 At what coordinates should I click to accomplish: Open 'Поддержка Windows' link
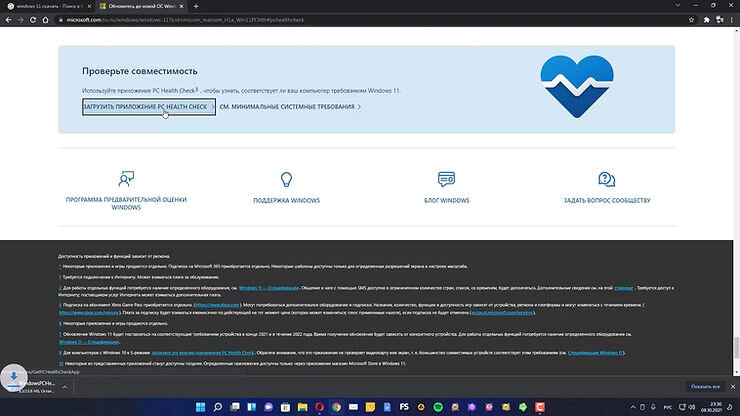pyautogui.click(x=286, y=201)
